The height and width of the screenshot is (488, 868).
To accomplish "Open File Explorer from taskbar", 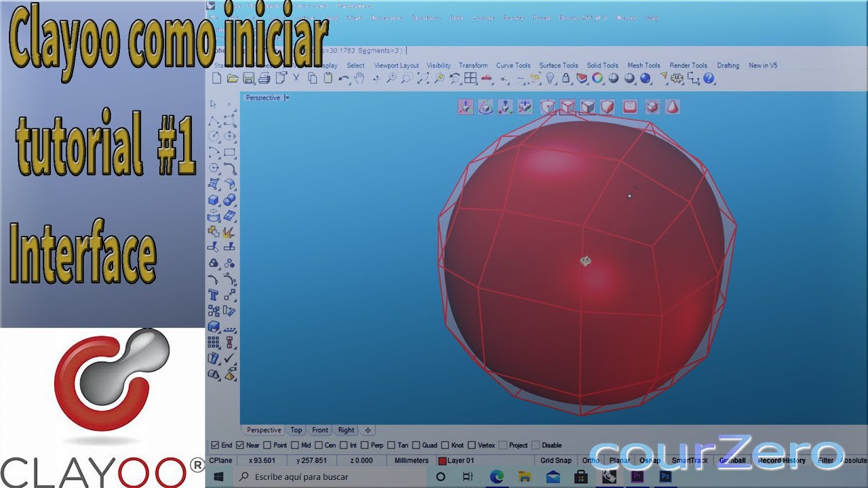I will [x=526, y=477].
